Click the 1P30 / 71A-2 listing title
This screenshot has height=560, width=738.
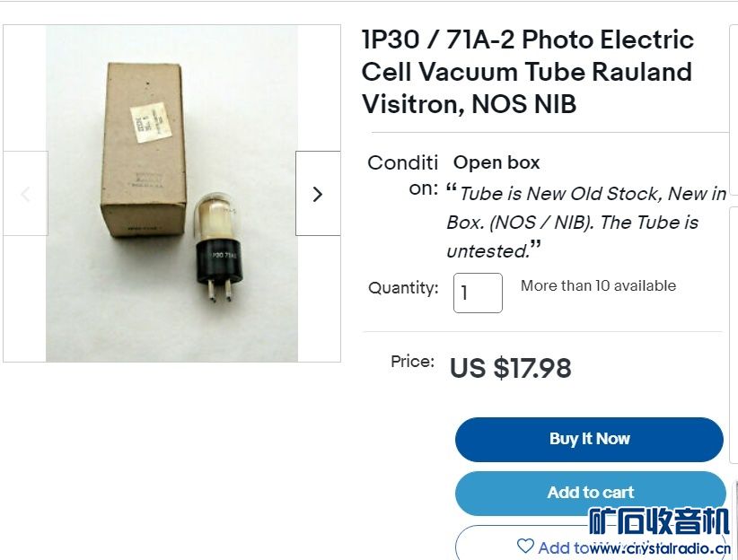(528, 72)
